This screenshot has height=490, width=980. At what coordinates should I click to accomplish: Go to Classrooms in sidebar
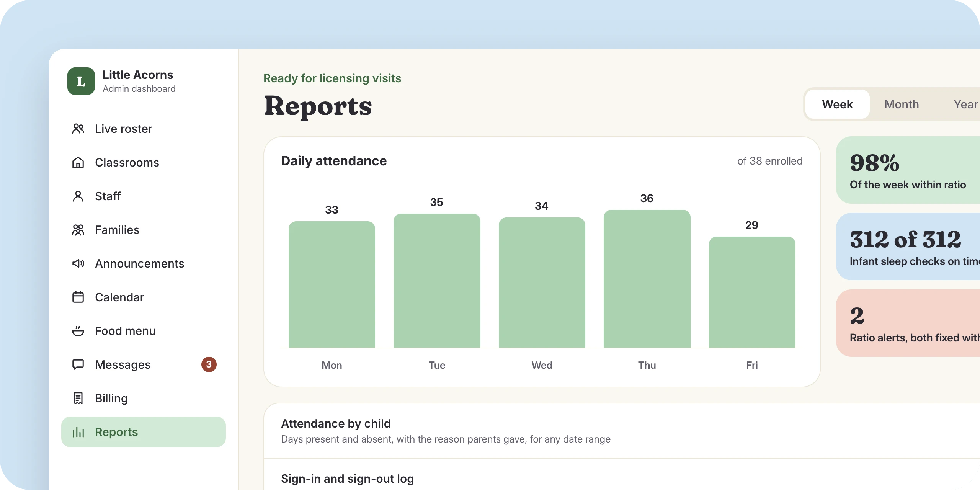click(144, 162)
